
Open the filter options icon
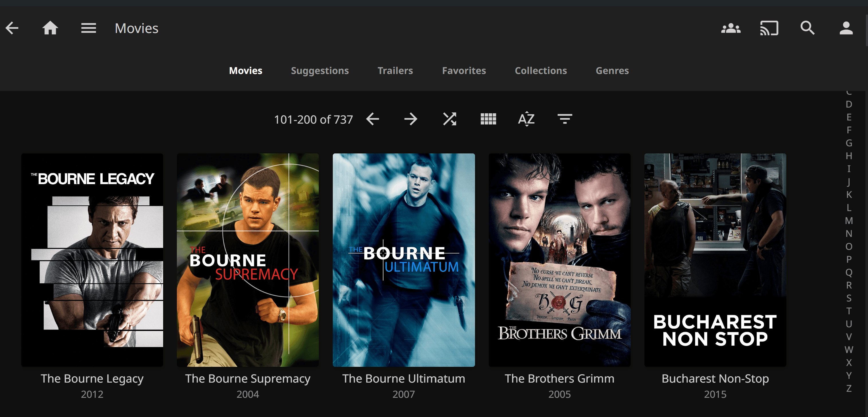565,119
